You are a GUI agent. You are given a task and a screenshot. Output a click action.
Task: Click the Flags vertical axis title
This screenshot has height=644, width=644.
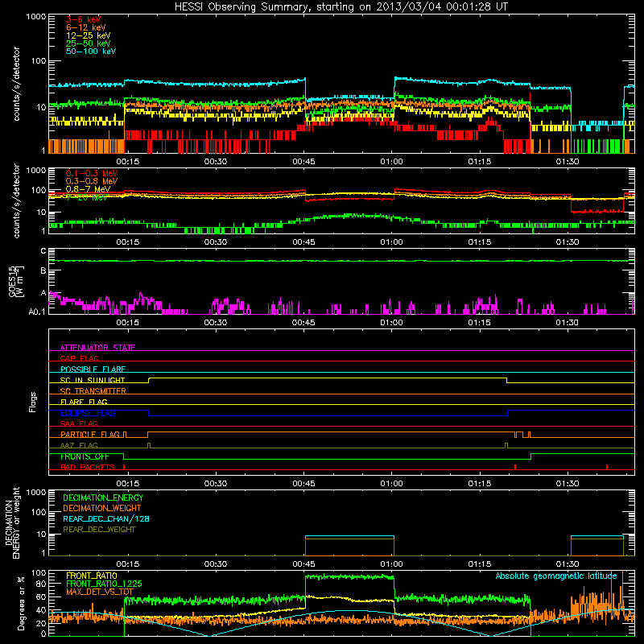tap(33, 402)
